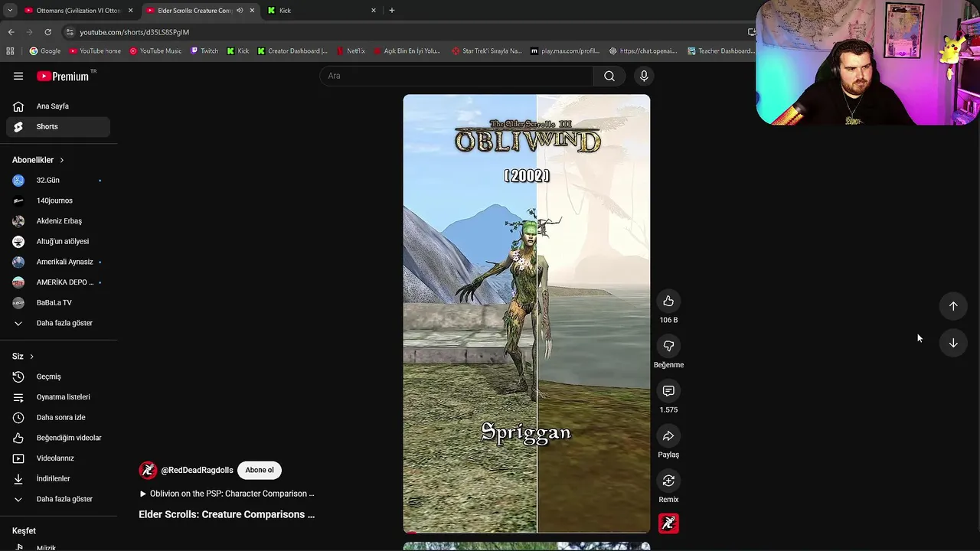This screenshot has width=980, height=551.
Task: Open the YouTube hamburger guide menu
Action: click(x=18, y=76)
